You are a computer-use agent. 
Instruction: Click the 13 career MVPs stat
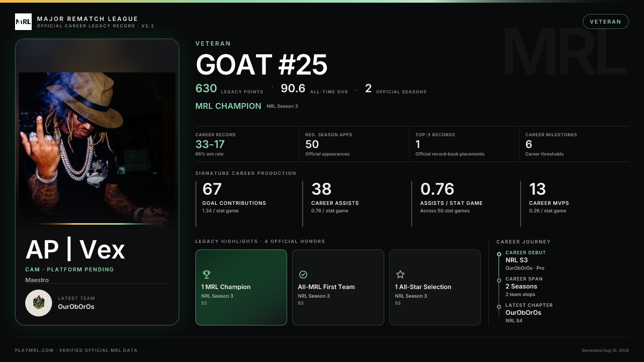(537, 189)
